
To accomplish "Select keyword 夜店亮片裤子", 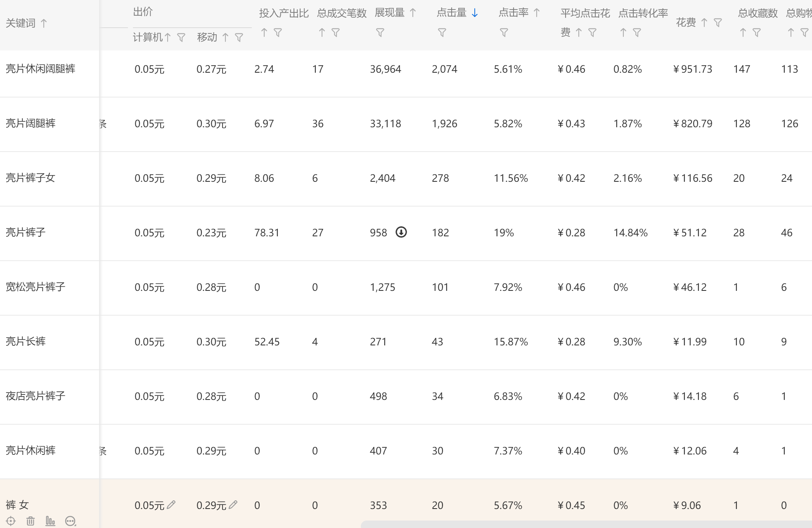I will point(36,396).
